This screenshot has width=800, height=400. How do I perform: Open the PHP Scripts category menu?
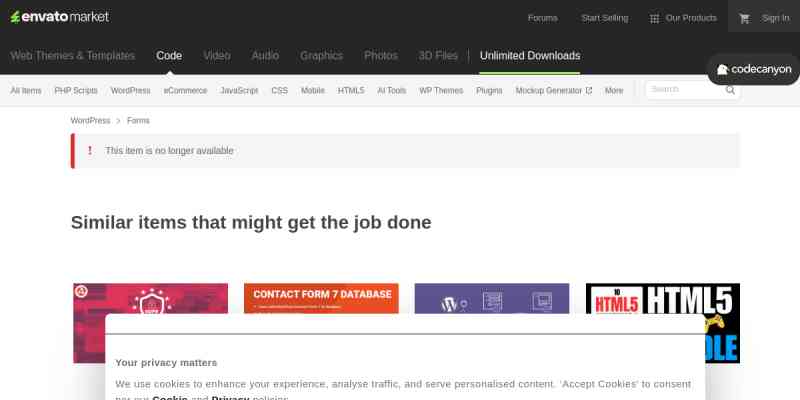76,90
